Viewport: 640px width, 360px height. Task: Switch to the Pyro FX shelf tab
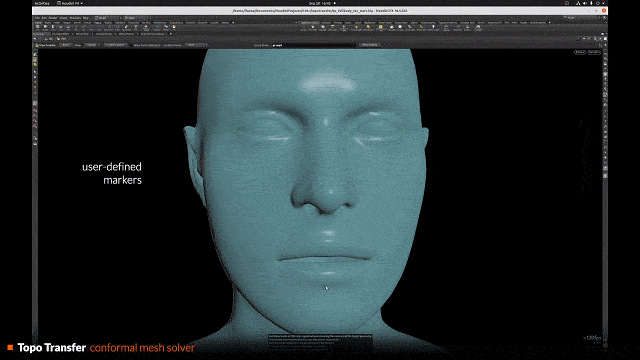pyautogui.click(x=481, y=22)
